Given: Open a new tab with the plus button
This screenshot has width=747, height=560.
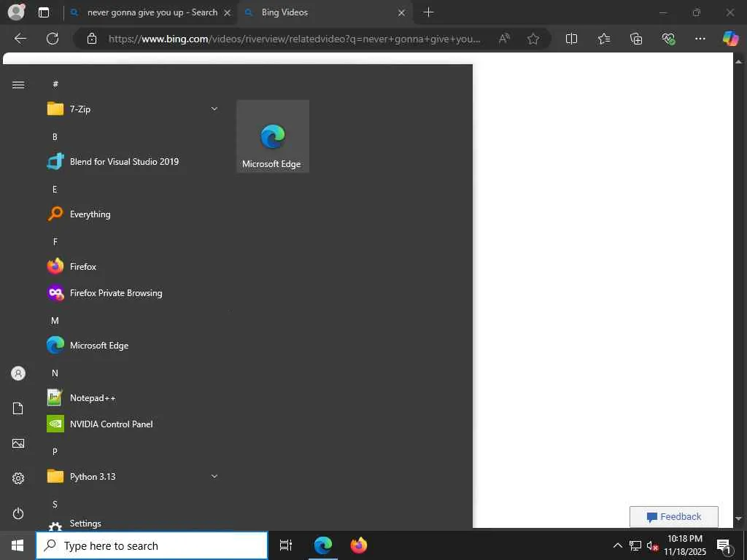Looking at the screenshot, I should (428, 12).
